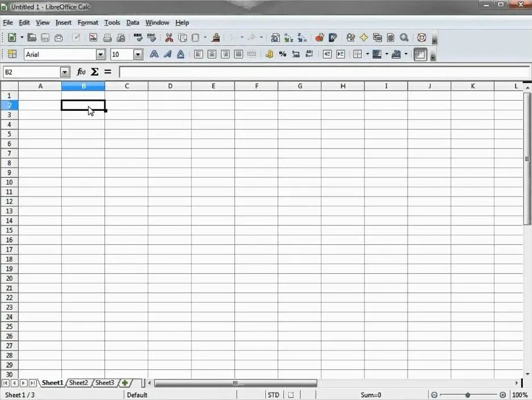
Task: Open the Gallery
Action: (x=378, y=37)
